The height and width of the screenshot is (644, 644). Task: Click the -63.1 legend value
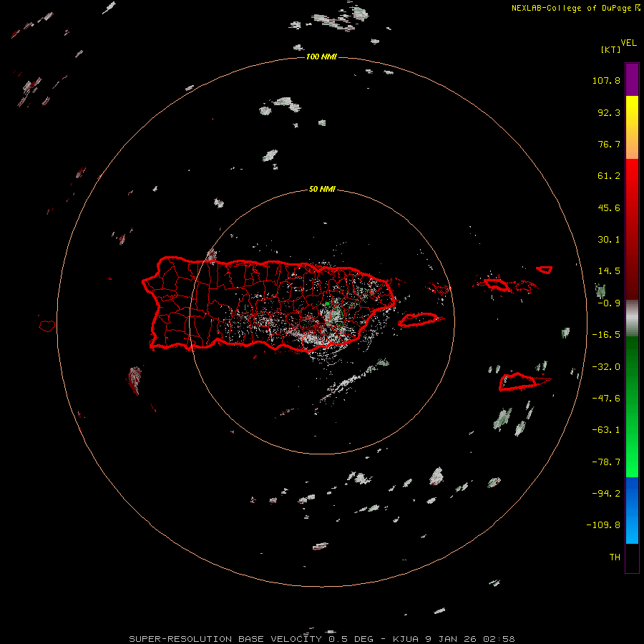coord(606,430)
